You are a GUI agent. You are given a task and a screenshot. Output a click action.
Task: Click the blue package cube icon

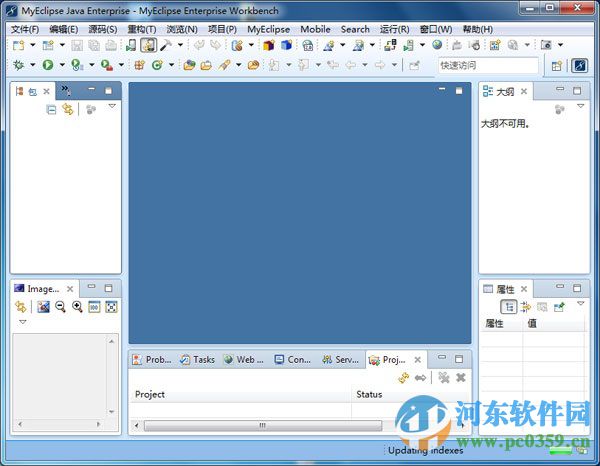pyautogui.click(x=286, y=45)
